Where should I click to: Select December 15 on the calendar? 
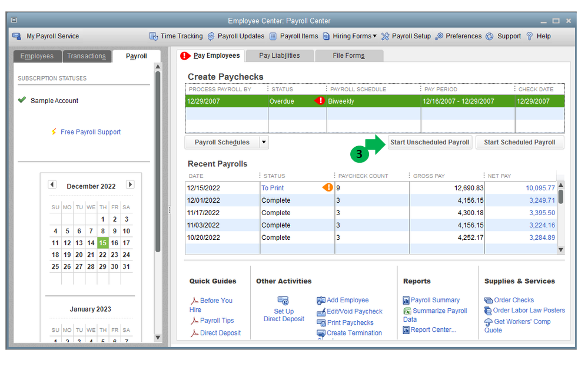[102, 243]
